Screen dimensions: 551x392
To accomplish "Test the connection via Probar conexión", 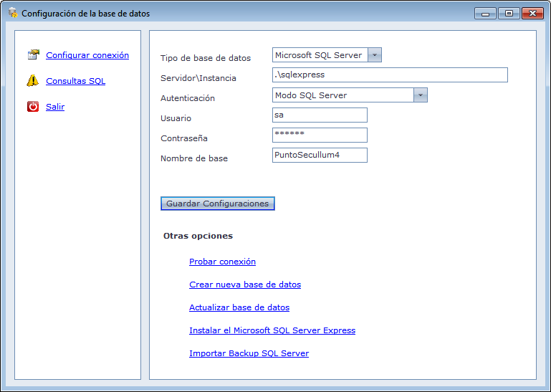I will pyautogui.click(x=222, y=262).
